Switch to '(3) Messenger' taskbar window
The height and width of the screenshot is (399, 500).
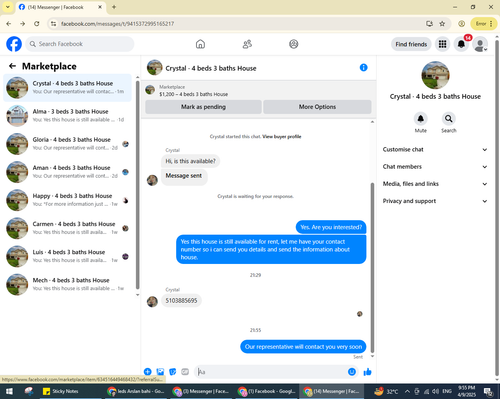point(201,391)
